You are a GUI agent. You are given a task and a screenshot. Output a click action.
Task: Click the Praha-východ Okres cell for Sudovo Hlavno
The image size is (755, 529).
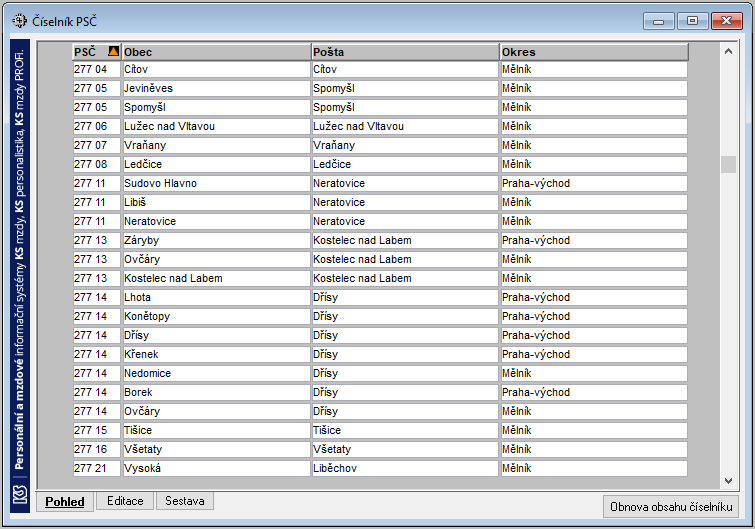pyautogui.click(x=594, y=183)
